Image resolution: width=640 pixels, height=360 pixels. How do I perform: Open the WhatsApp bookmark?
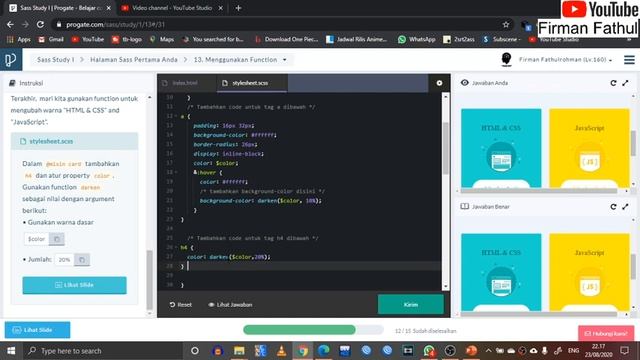pyautogui.click(x=417, y=39)
